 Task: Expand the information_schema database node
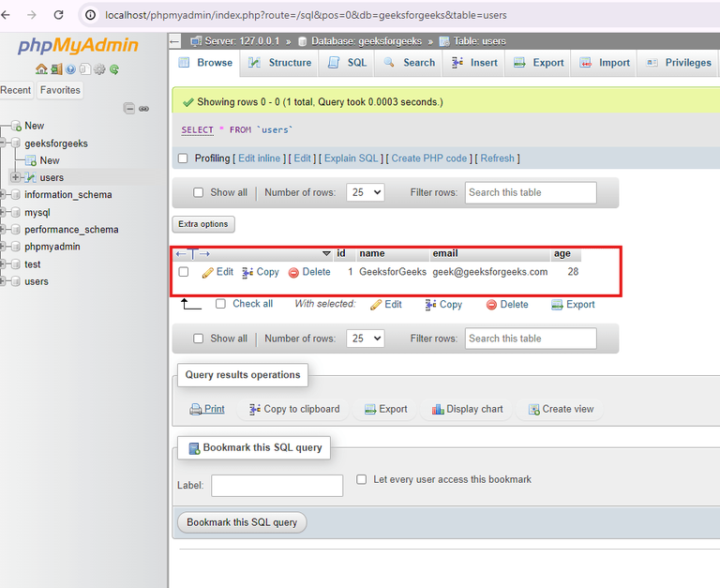click(x=2, y=194)
